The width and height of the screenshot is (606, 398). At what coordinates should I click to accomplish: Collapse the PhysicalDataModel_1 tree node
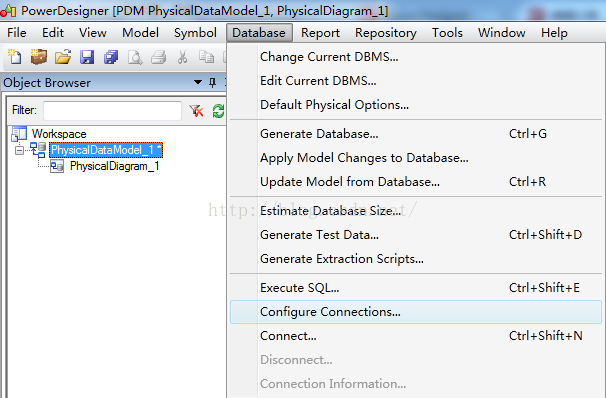coord(19,150)
